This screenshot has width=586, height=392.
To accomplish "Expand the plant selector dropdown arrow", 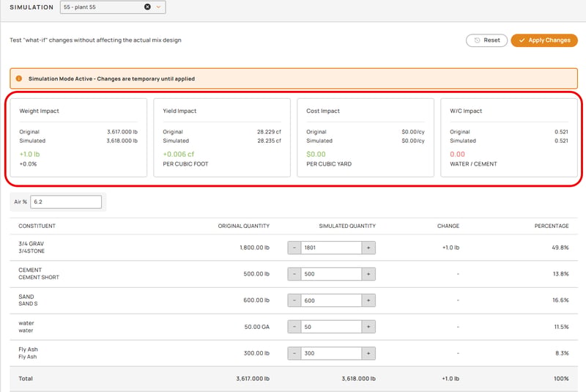I will pos(158,7).
